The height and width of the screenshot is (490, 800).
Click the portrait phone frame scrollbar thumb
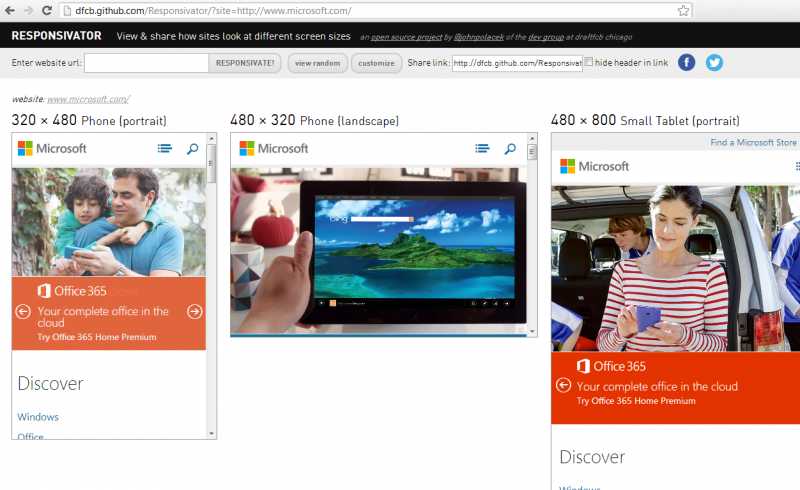pyautogui.click(x=212, y=163)
